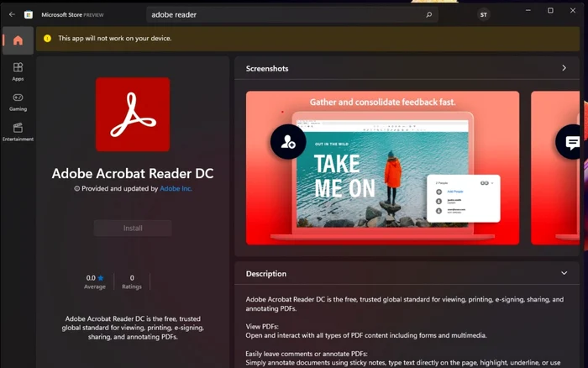Open the Gather and consolidate feedback screenshot
Screen dimensions: 588x368
[382, 168]
